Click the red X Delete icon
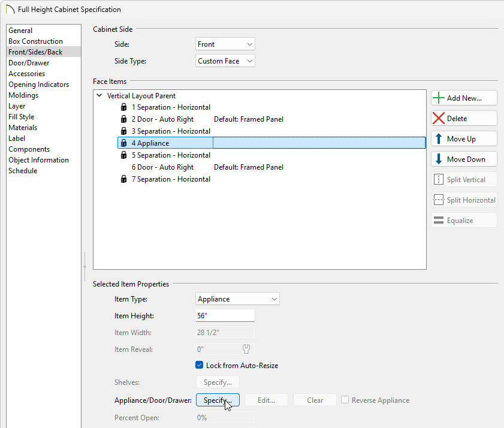This screenshot has width=504, height=428. pyautogui.click(x=439, y=119)
